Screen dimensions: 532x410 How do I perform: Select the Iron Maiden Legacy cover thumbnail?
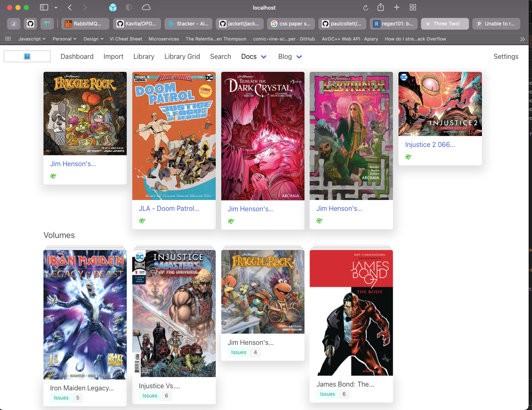tap(85, 314)
